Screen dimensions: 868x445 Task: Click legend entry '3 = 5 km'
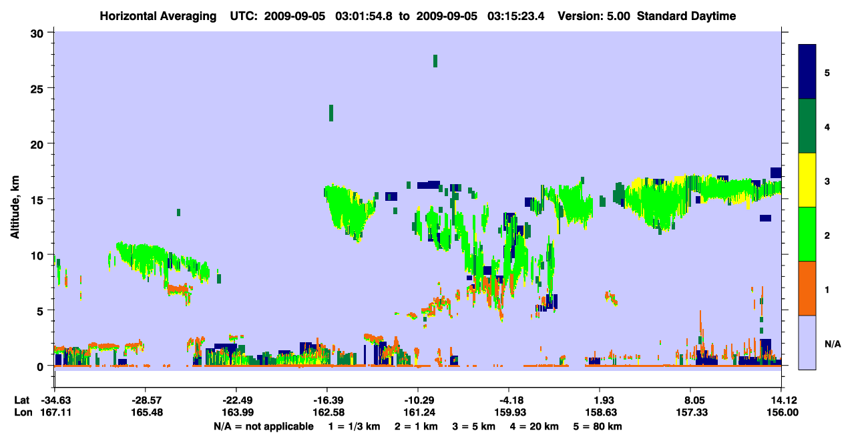pyautogui.click(x=475, y=426)
